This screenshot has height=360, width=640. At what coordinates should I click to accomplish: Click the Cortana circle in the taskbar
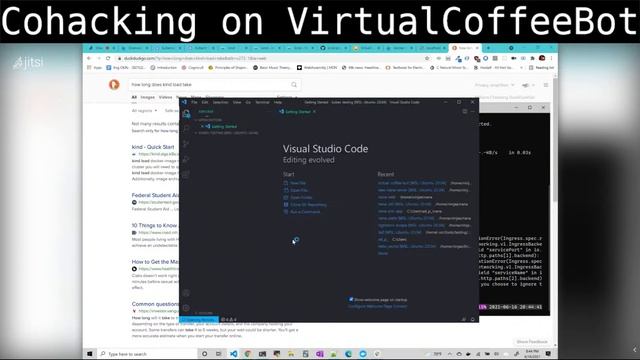[x=204, y=354]
